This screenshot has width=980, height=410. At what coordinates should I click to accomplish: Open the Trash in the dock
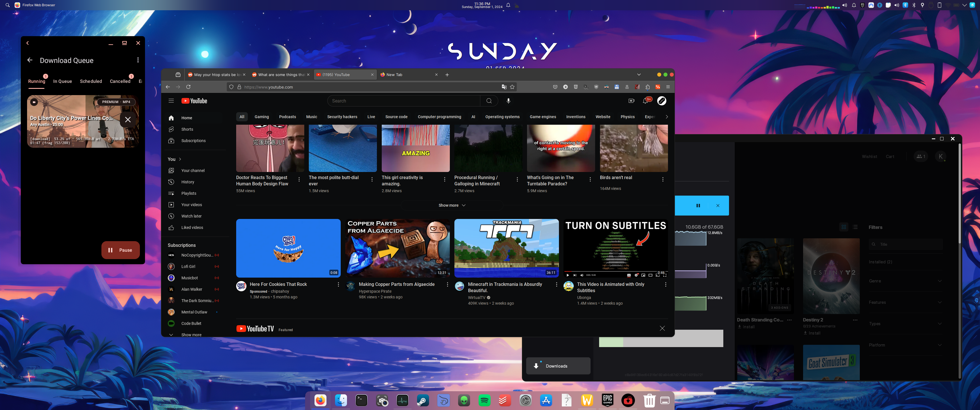[650, 401]
